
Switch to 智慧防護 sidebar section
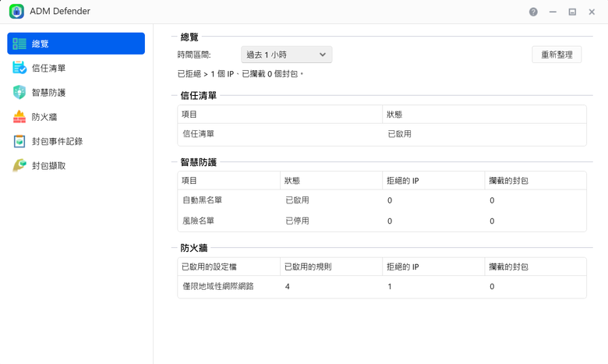76,92
